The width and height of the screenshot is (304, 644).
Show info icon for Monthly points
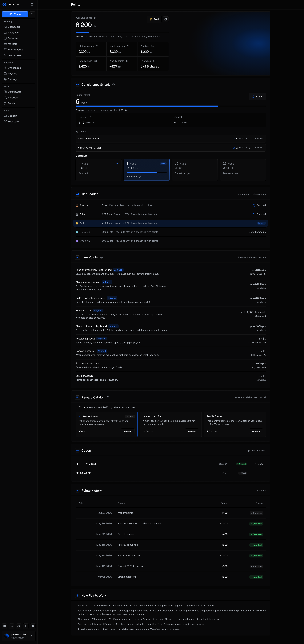coord(128,46)
